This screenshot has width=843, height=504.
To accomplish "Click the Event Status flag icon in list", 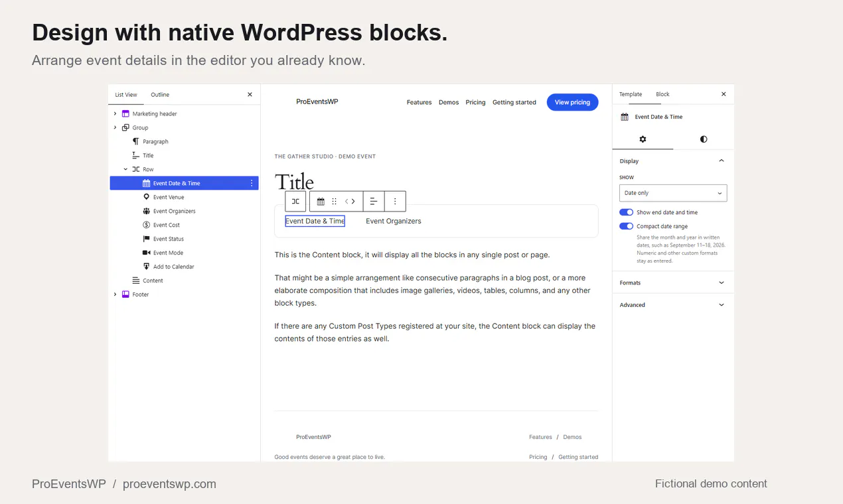I will (x=146, y=239).
